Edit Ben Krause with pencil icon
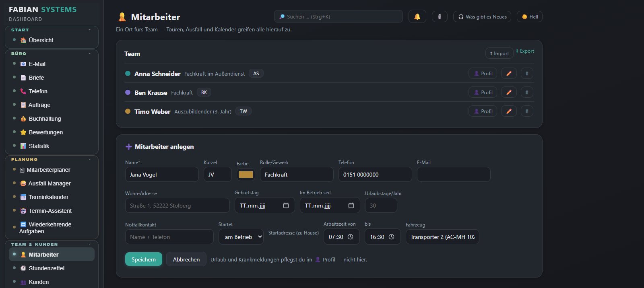644x288 pixels. tap(509, 93)
